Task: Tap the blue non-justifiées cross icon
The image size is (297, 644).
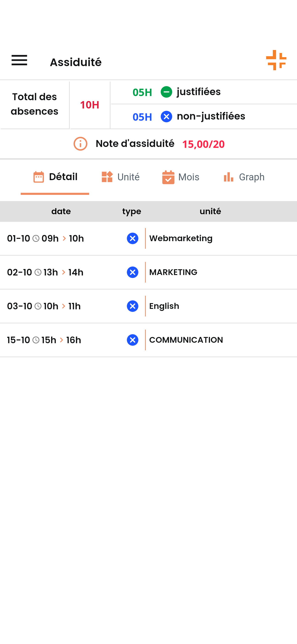Action: pyautogui.click(x=166, y=117)
